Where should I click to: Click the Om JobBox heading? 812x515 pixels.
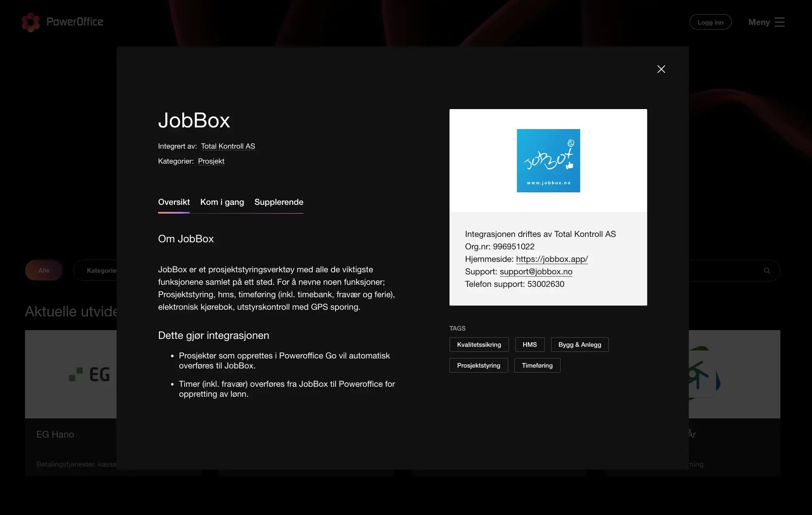click(186, 239)
